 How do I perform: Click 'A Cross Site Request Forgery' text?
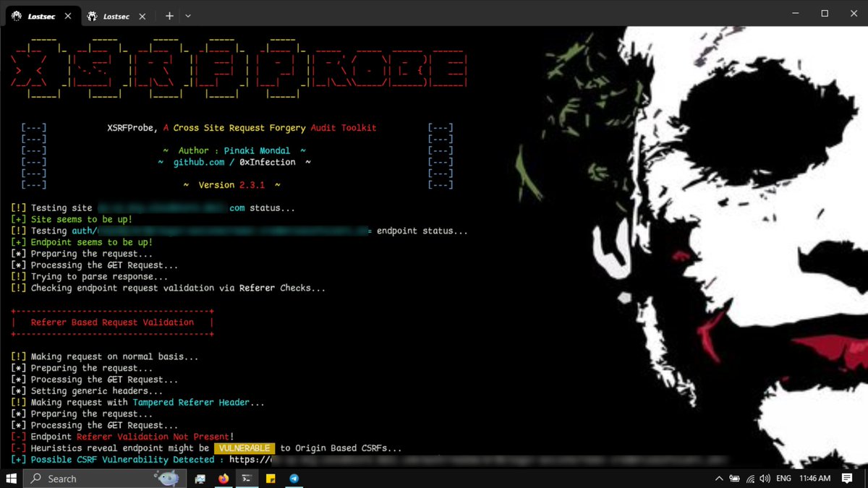pyautogui.click(x=234, y=128)
